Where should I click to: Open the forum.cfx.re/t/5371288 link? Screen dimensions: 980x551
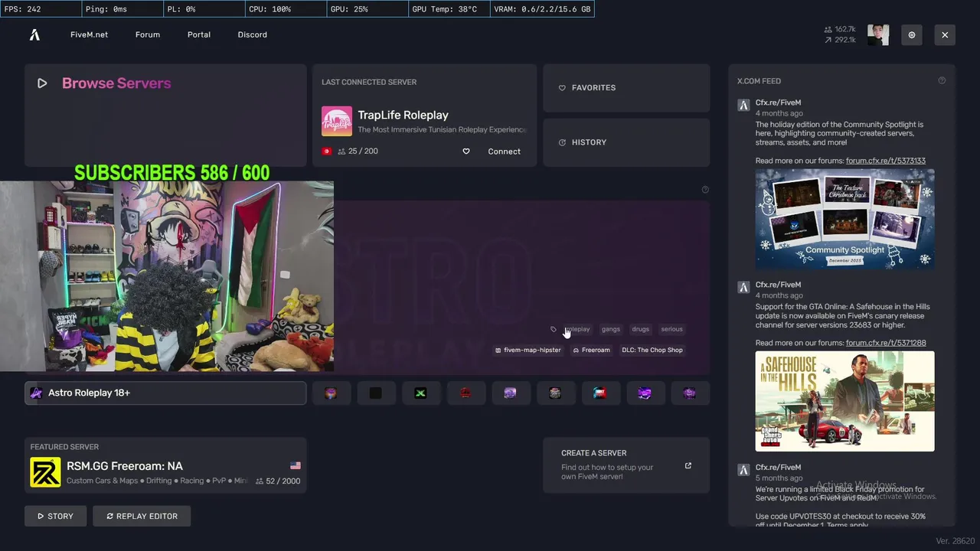885,343
